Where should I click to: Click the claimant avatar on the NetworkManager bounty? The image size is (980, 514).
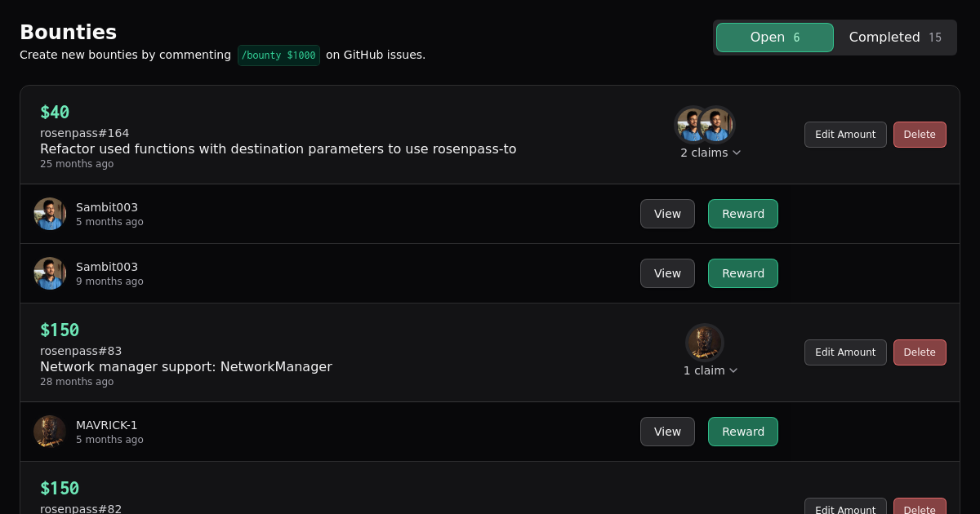click(705, 343)
